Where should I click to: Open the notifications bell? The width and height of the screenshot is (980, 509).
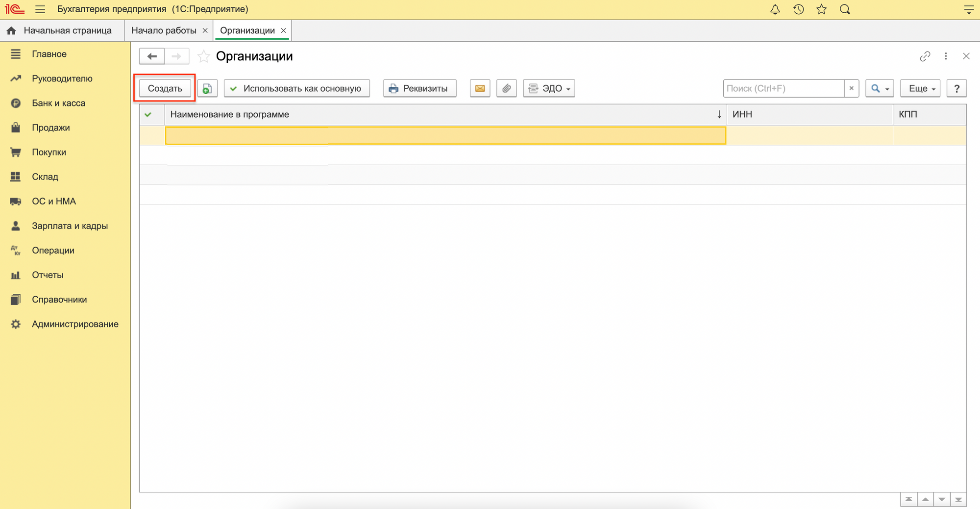775,9
